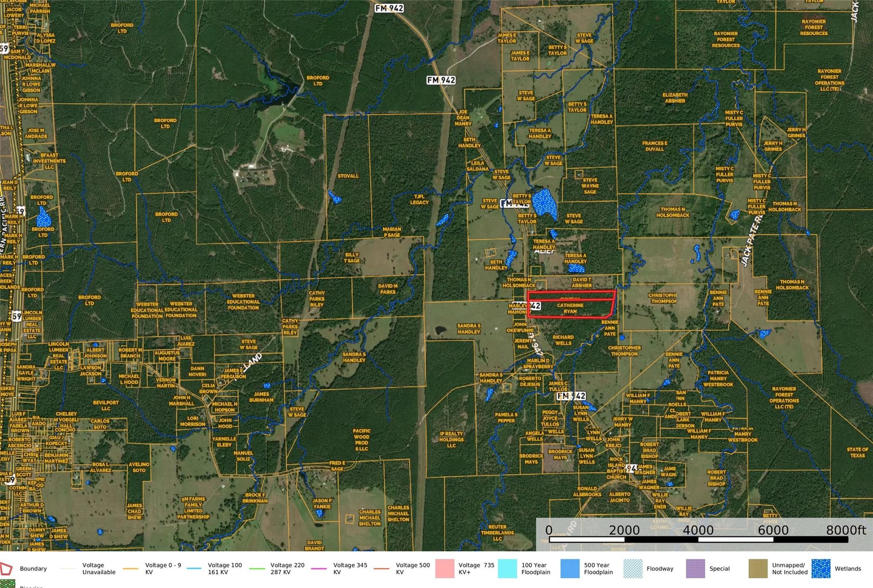
Task: Click the Voltage 100-161 KV blue line symbol
Action: click(x=194, y=568)
